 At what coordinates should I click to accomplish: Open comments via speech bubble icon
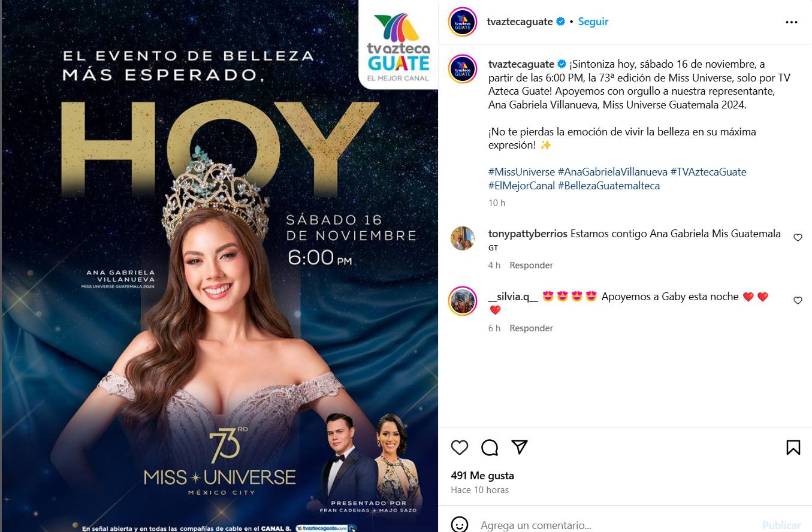click(490, 448)
